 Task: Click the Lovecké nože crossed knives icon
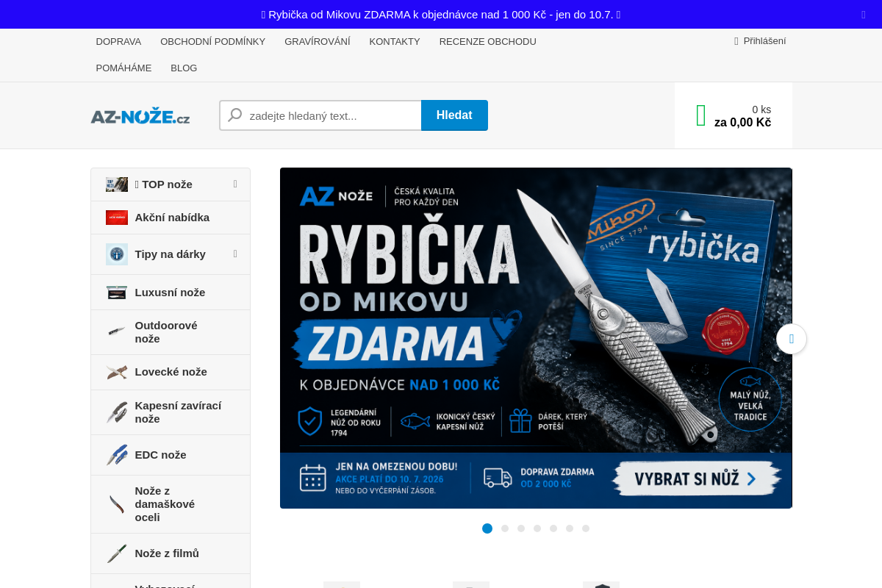(117, 372)
